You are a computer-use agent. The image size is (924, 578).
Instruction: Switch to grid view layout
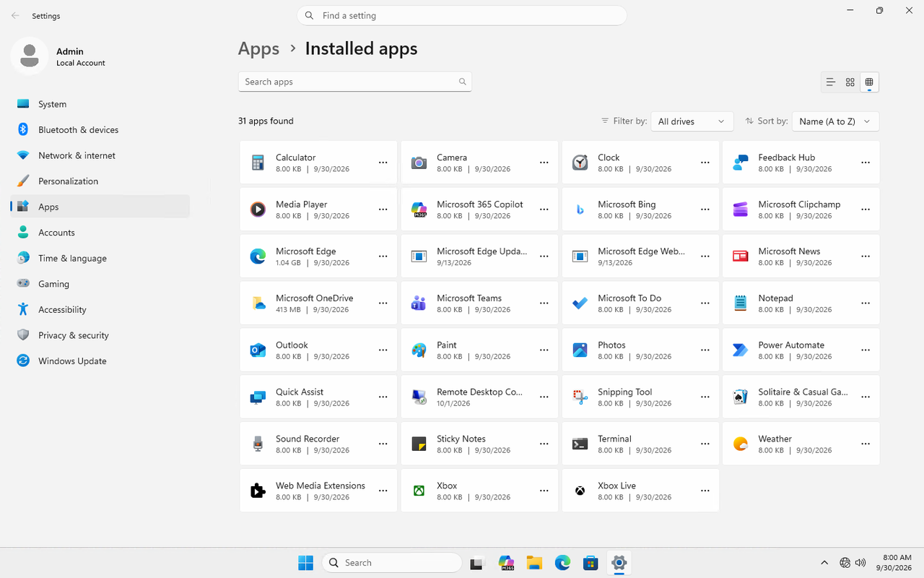click(850, 82)
